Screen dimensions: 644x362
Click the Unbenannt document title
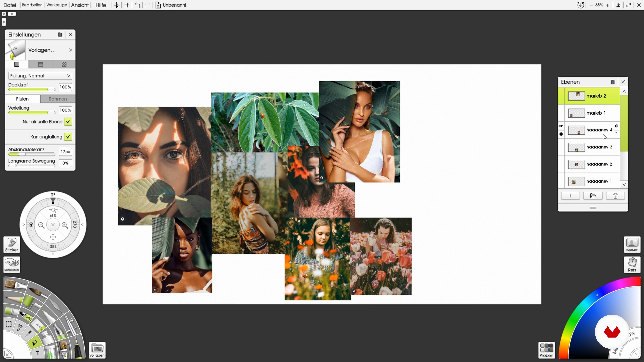coord(174,5)
